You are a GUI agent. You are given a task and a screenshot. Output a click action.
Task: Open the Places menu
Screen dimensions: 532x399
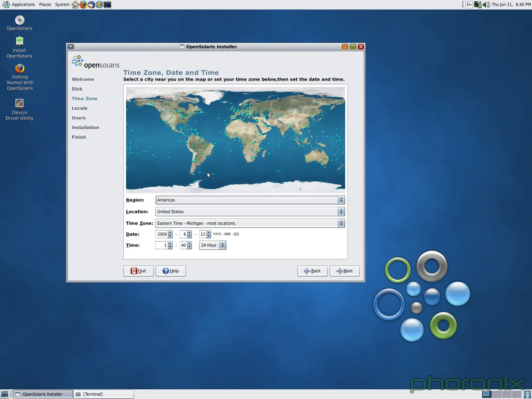coord(45,5)
